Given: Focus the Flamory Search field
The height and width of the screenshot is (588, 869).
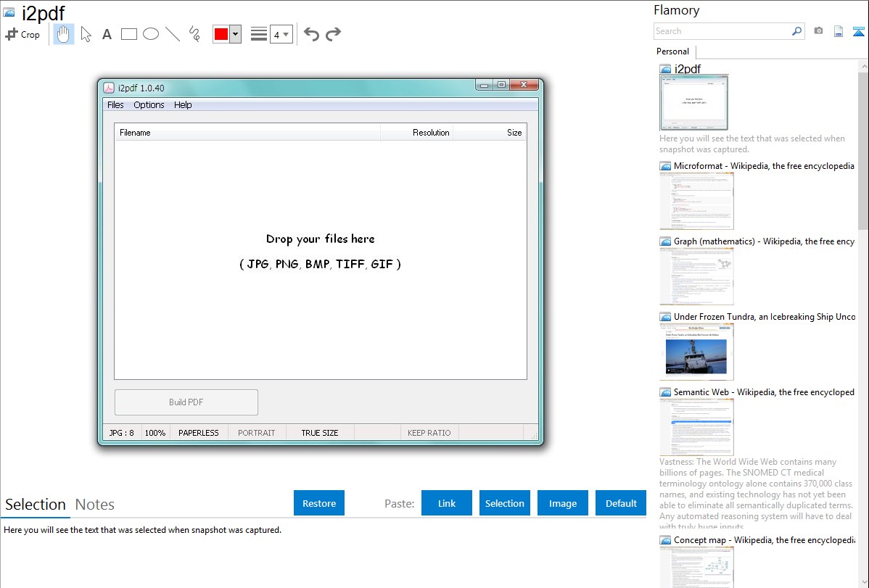Looking at the screenshot, I should [722, 31].
